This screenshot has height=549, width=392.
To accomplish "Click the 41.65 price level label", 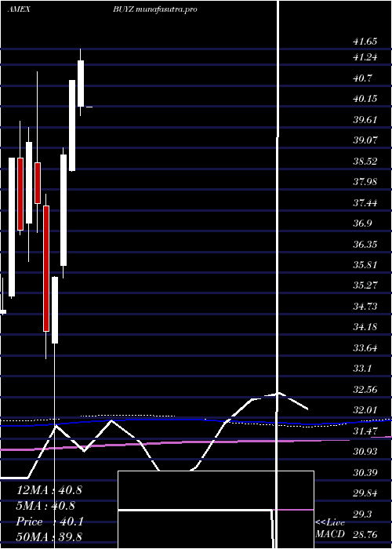I will point(365,42).
